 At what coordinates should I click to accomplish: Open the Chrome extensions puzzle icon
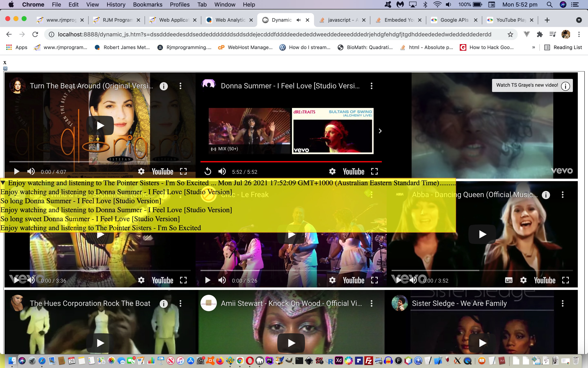coord(540,34)
